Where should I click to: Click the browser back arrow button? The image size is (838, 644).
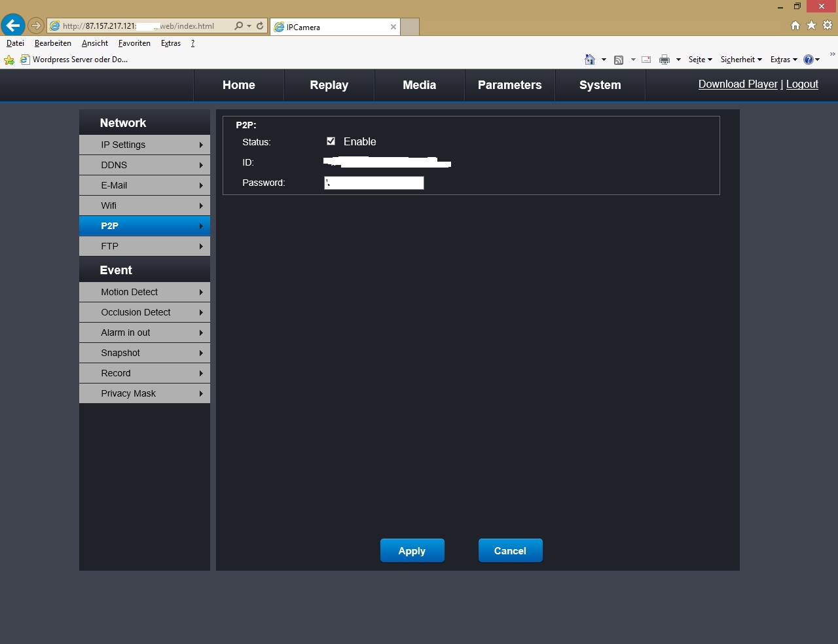pos(13,26)
